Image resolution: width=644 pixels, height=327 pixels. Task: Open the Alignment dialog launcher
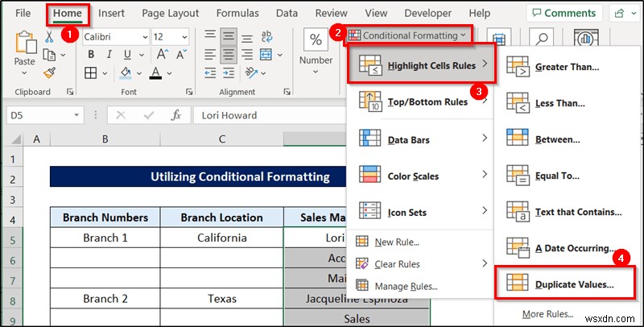287,92
